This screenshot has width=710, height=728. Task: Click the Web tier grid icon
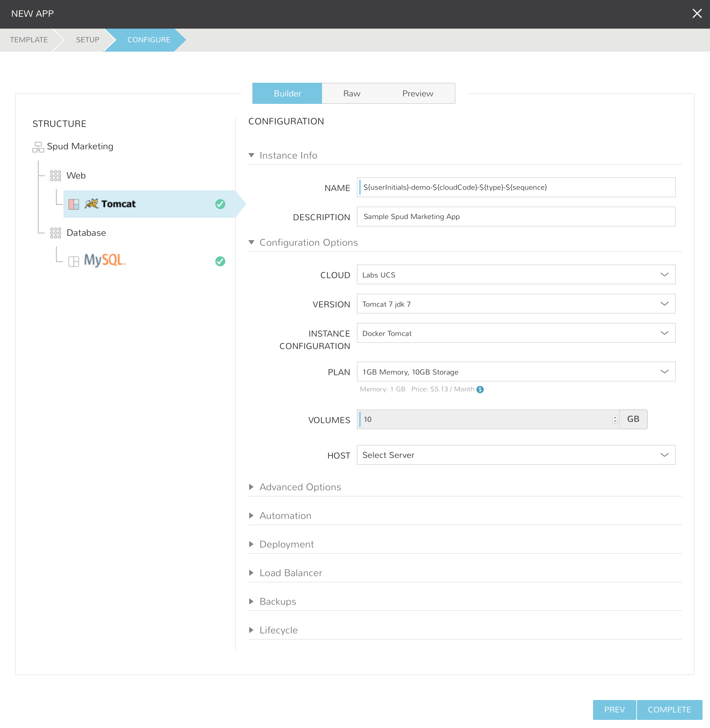(56, 176)
